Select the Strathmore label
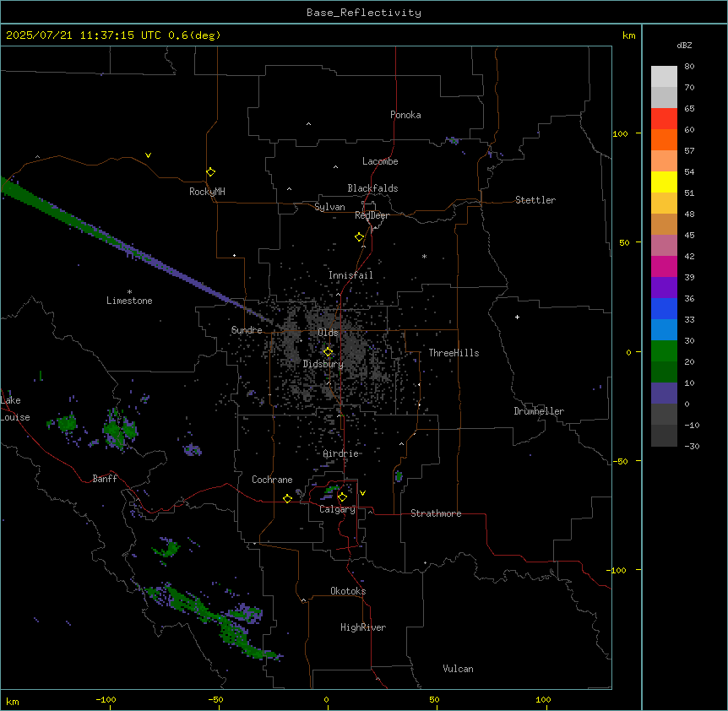Viewport: 728px width, 711px height. tap(436, 513)
